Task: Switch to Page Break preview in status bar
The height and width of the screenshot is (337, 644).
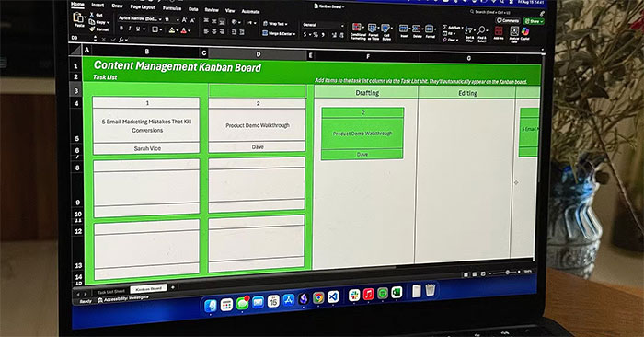Action: [x=483, y=273]
